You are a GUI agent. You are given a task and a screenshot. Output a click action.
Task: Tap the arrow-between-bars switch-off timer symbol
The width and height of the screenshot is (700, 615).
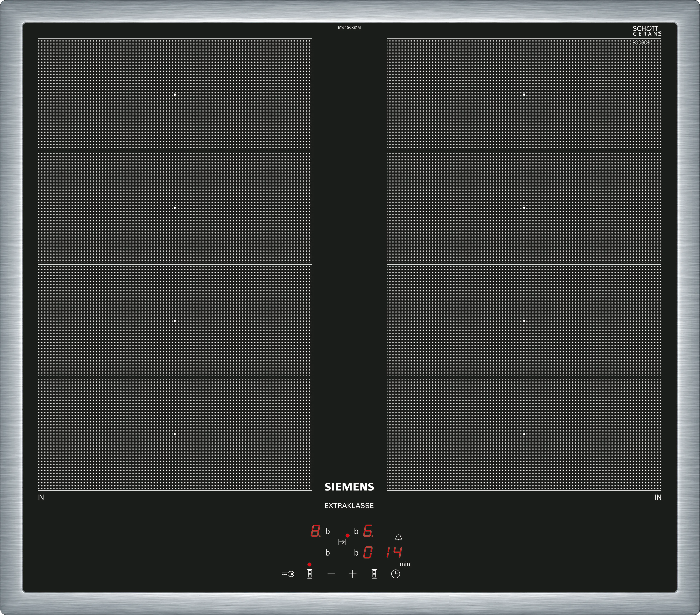(x=342, y=542)
